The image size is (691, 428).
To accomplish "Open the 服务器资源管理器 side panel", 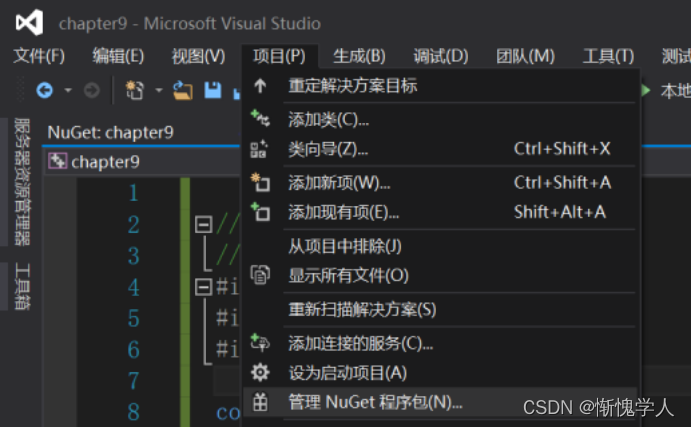I will tap(22, 181).
